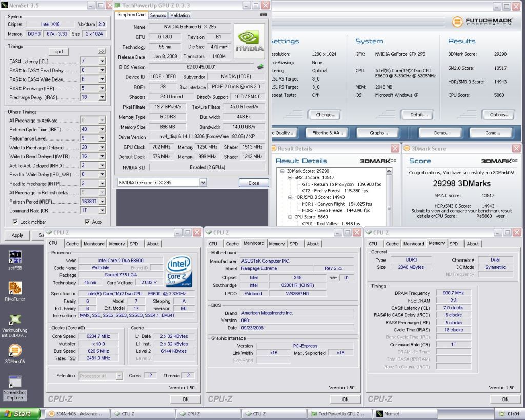Switch to the Validation tab in GPU-Z
The height and width of the screenshot is (420, 525).
click(179, 15)
